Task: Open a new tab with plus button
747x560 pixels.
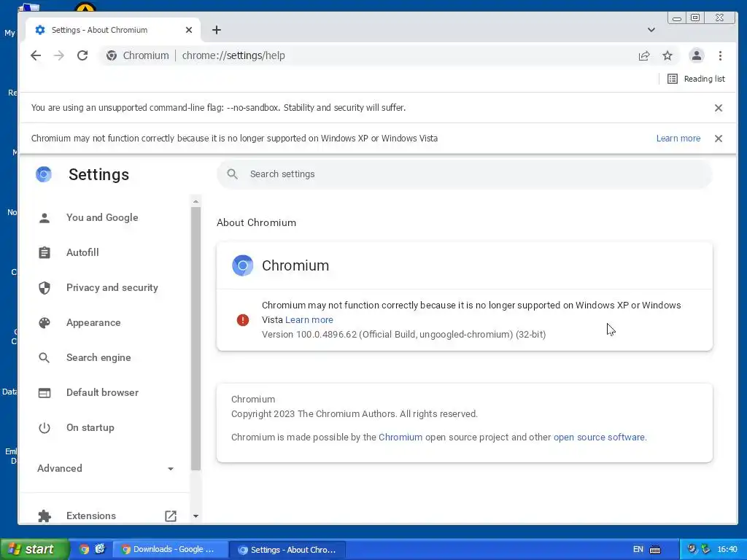Action: coord(216,30)
